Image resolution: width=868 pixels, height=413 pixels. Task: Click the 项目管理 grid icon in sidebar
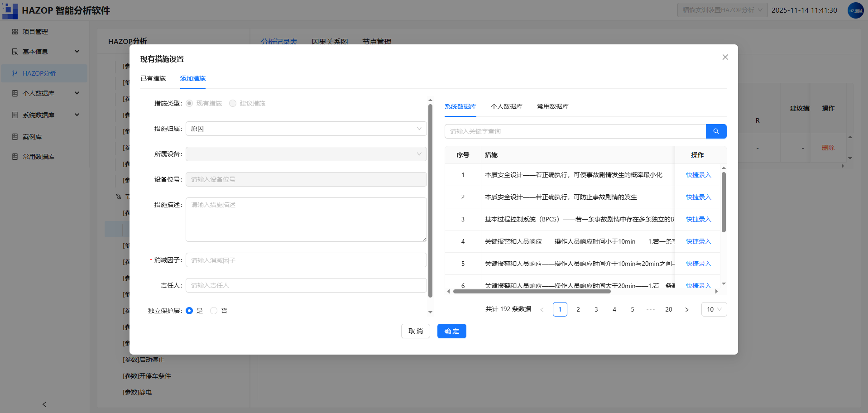(x=15, y=32)
